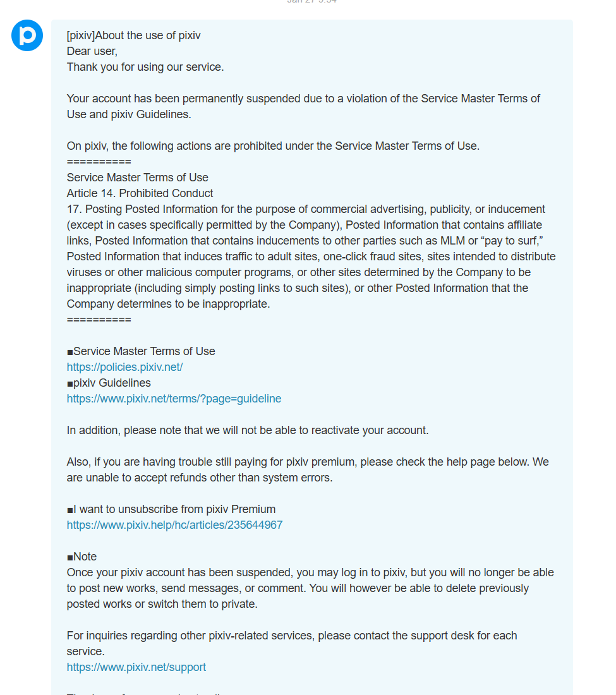Click the partially visible timestamp at top
The image size is (616, 695).
click(x=311, y=1)
